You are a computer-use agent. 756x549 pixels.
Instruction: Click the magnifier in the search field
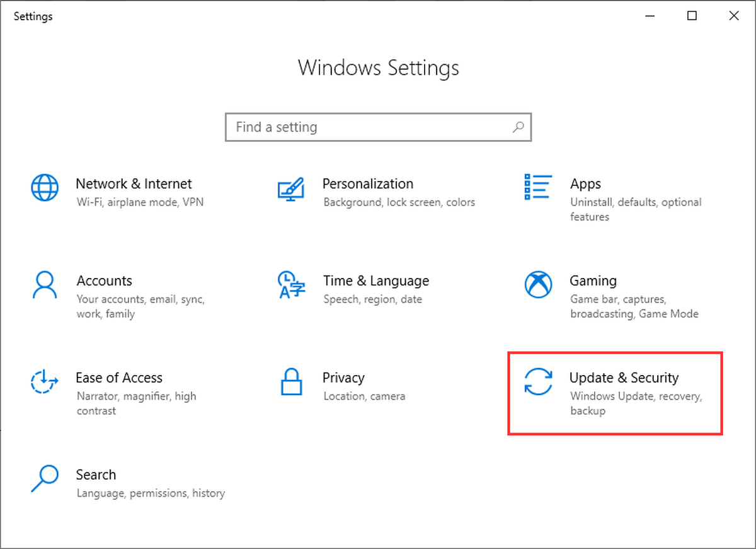coord(518,127)
